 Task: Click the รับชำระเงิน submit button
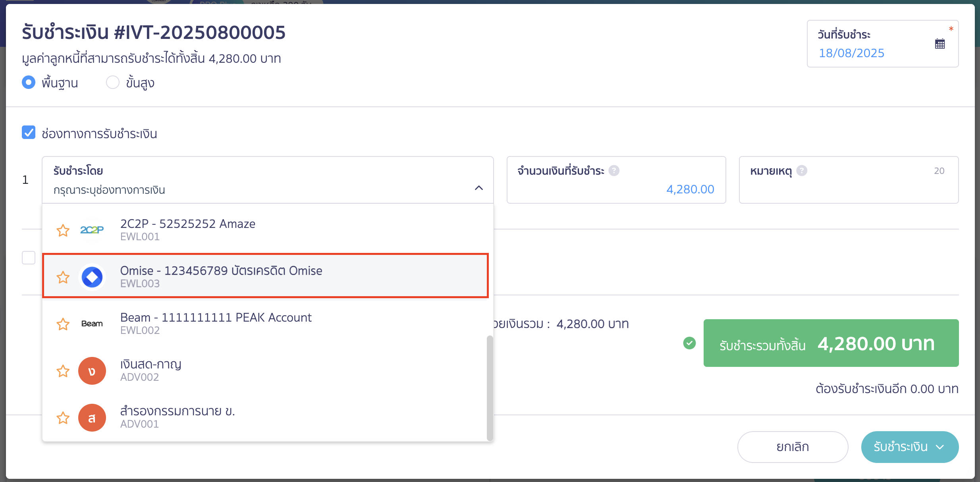point(910,447)
